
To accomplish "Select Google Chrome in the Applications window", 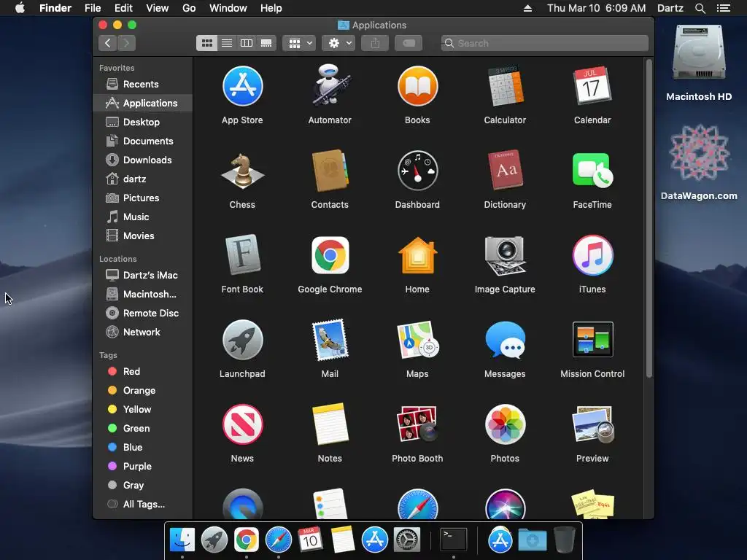I will point(330,255).
